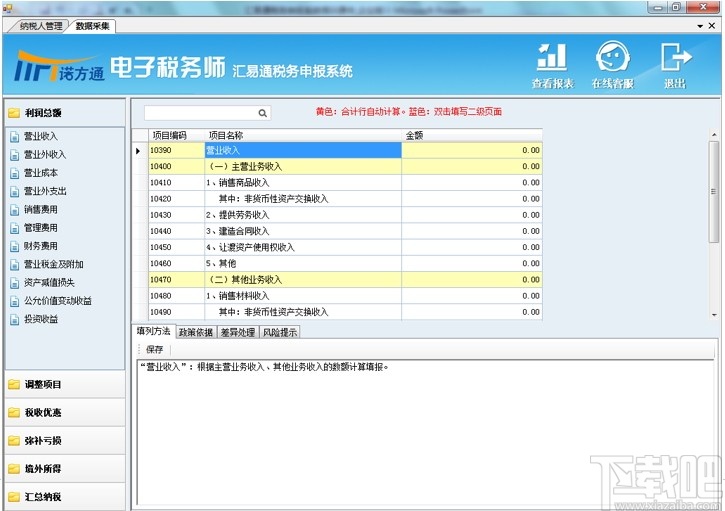Click the 调整项目 folder icon
Screen dimensions: 725x511
(x=14, y=384)
